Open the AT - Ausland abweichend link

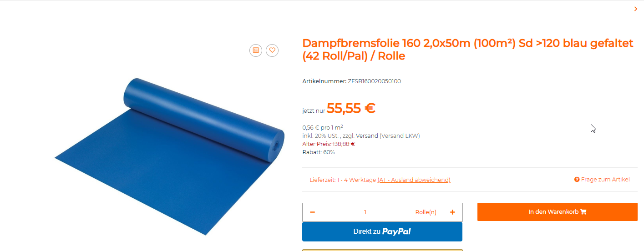(414, 180)
